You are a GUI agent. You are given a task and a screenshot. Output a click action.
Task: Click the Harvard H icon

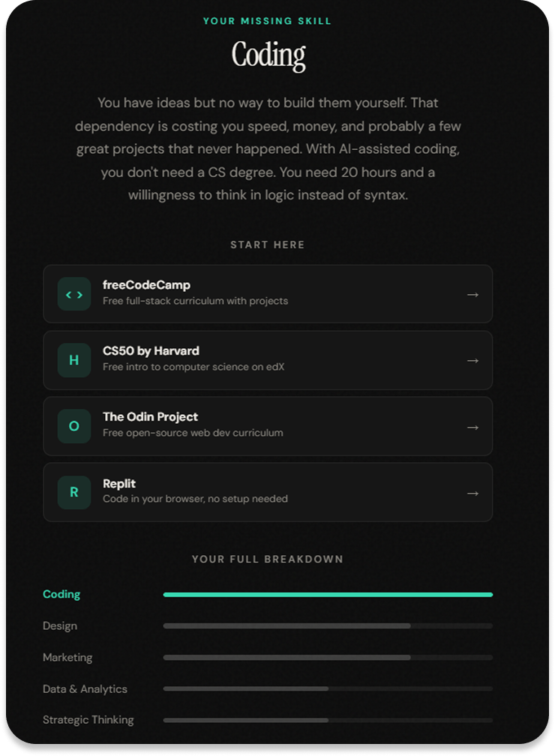[x=74, y=360]
